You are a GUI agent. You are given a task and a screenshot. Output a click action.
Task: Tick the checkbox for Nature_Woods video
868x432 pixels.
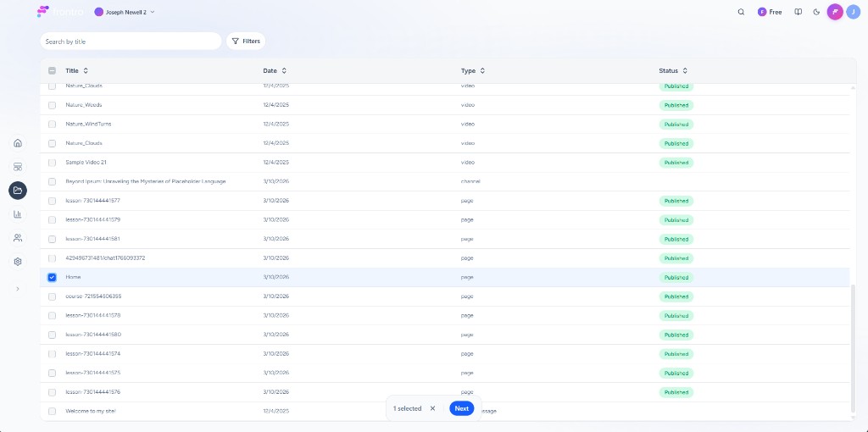52,105
